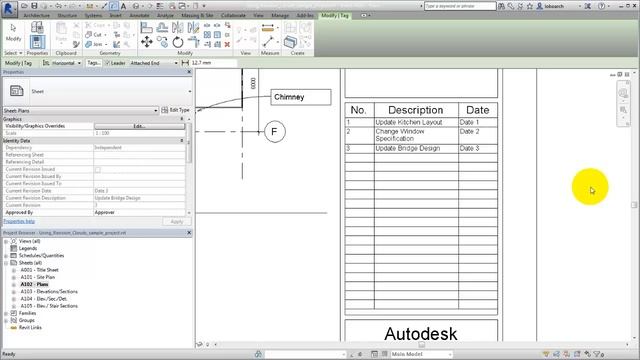This screenshot has height=360, width=640.
Task: Select the Chimney tag in the drawing
Action: pyautogui.click(x=301, y=97)
